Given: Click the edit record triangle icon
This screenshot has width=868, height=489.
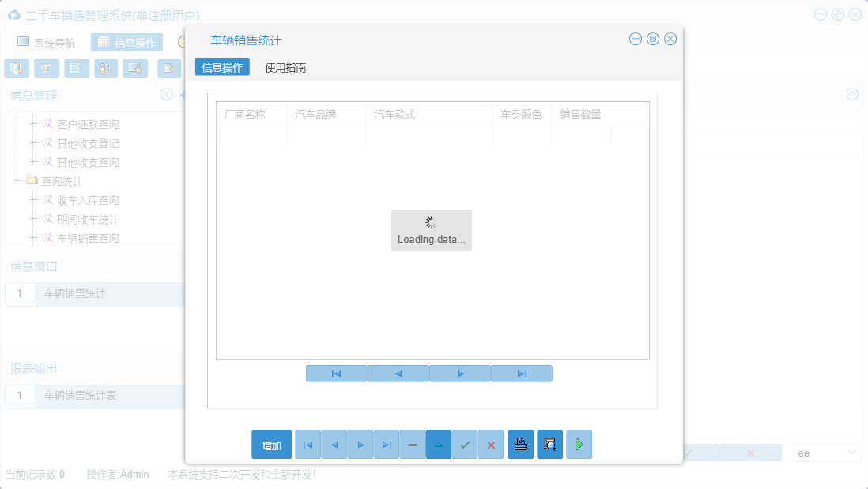Looking at the screenshot, I should [439, 444].
